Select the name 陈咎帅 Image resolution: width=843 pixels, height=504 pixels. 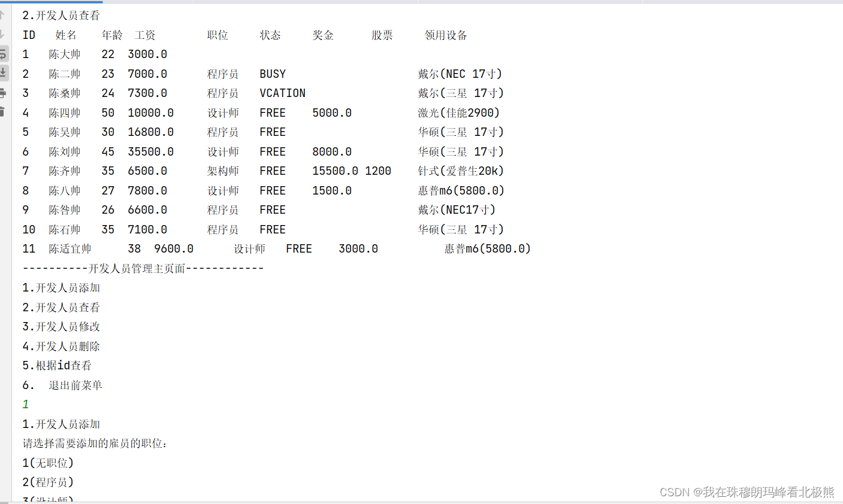[65, 210]
